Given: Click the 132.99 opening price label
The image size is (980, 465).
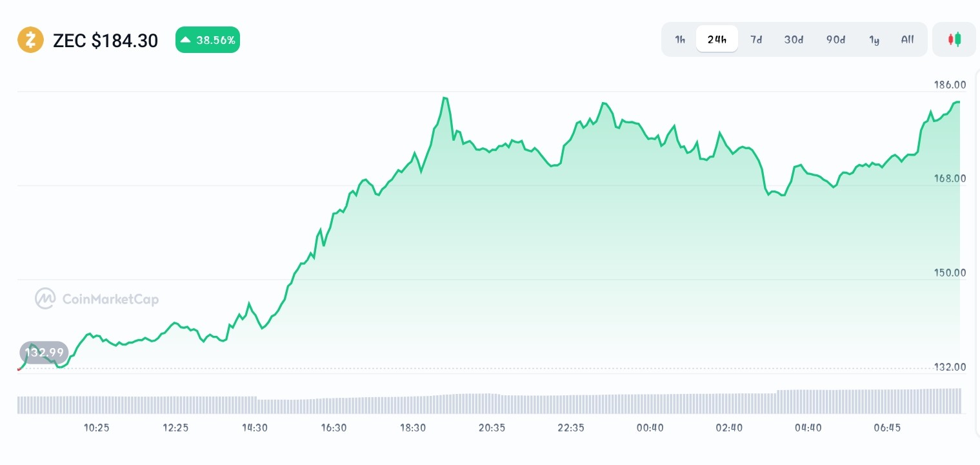Looking at the screenshot, I should pos(44,353).
